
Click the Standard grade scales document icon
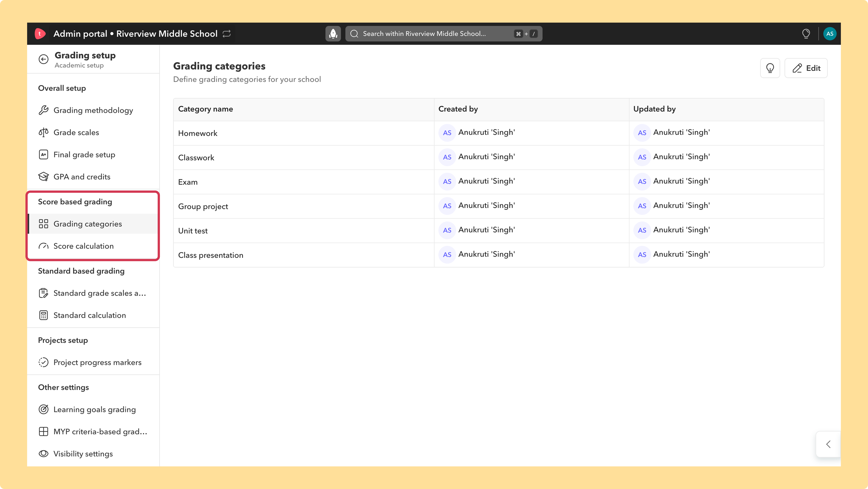pyautogui.click(x=44, y=293)
